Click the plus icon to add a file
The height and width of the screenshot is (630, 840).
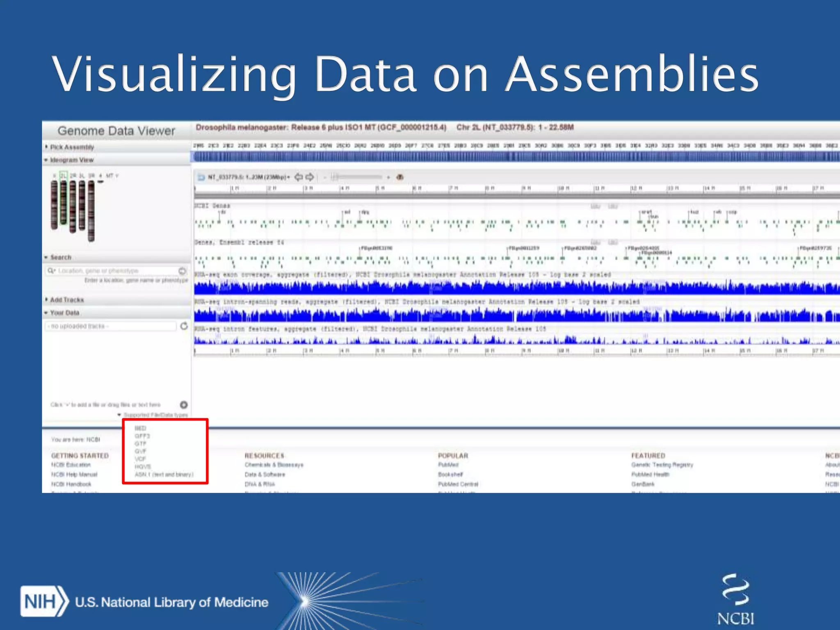coord(184,405)
